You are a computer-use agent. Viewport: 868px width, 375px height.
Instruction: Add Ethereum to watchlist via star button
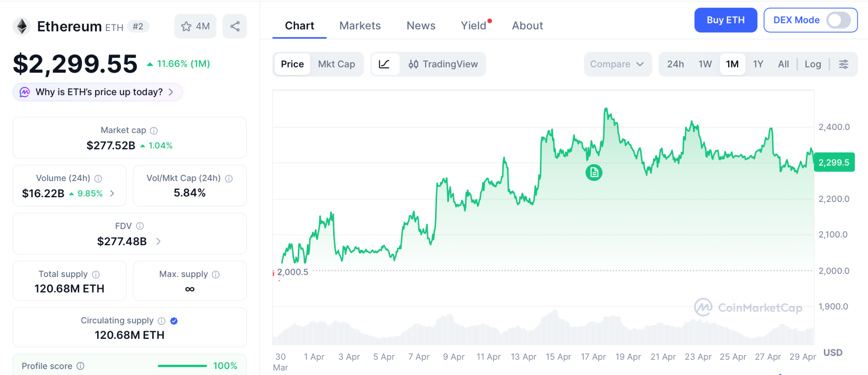(x=195, y=26)
